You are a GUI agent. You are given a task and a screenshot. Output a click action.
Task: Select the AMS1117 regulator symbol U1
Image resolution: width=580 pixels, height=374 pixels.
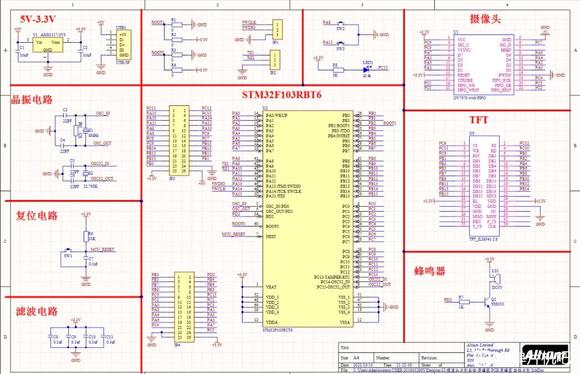tap(47, 44)
